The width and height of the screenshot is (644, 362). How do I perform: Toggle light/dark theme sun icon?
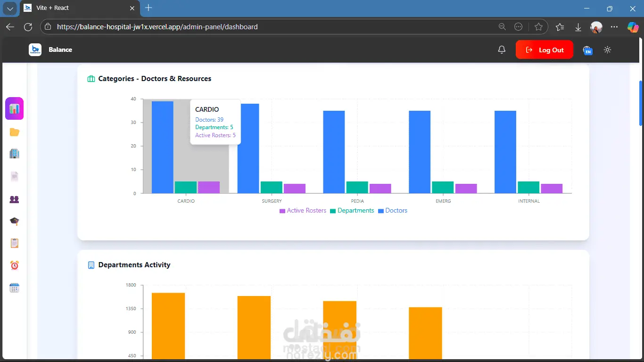pyautogui.click(x=607, y=49)
